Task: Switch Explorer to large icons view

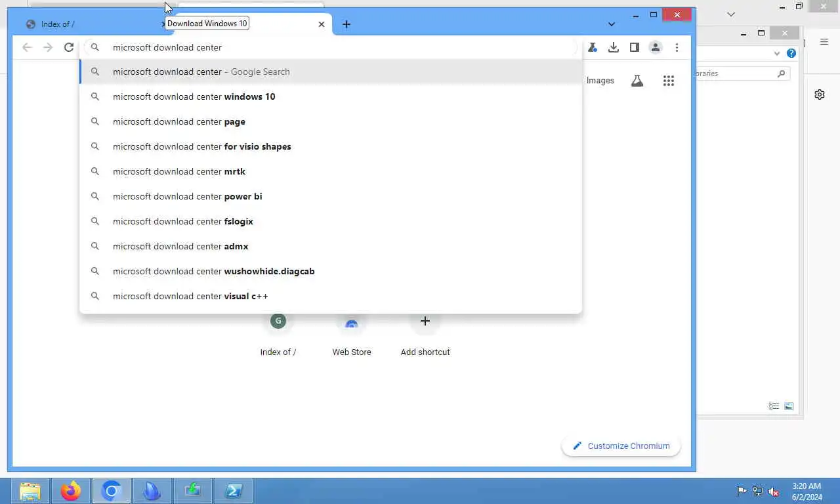Action: pyautogui.click(x=789, y=406)
